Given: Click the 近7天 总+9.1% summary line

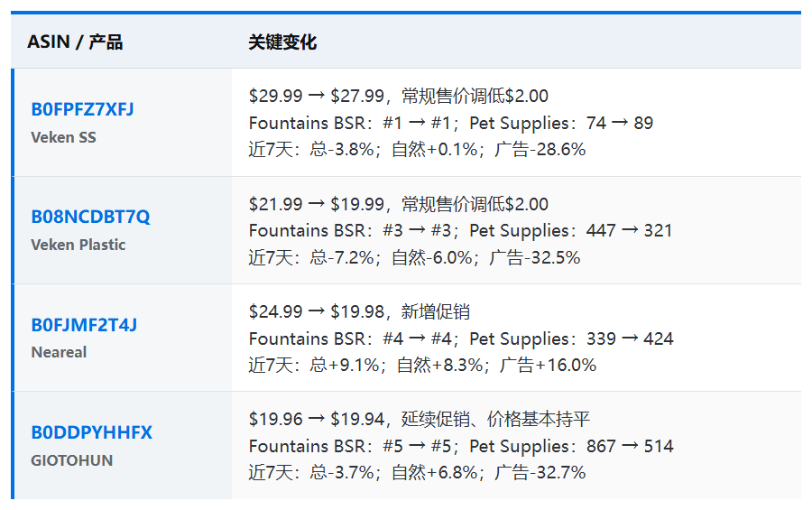Looking at the screenshot, I should [x=422, y=365].
